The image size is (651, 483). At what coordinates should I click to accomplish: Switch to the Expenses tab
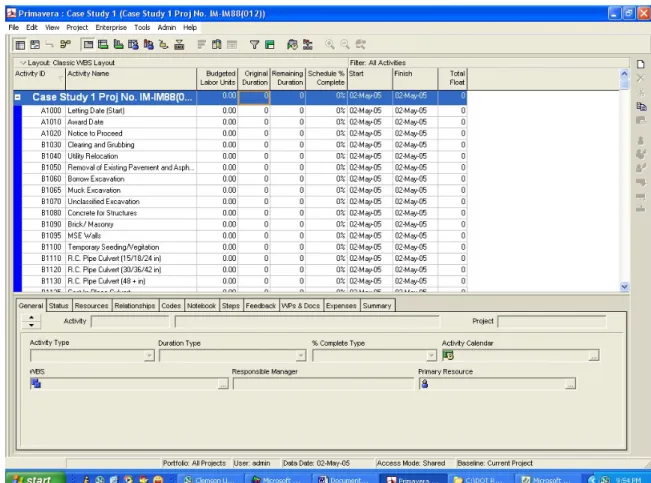(x=341, y=306)
